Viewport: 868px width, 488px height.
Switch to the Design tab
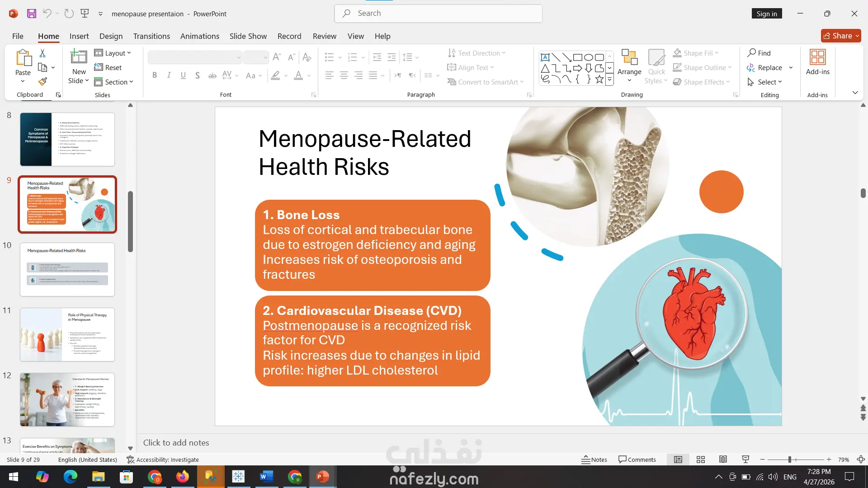[111, 36]
